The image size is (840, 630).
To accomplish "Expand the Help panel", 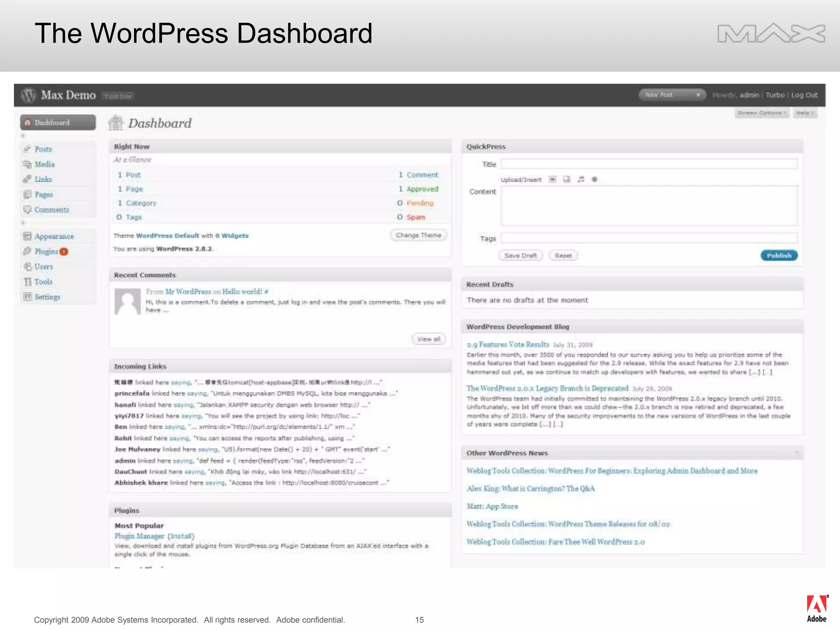I will tap(805, 113).
